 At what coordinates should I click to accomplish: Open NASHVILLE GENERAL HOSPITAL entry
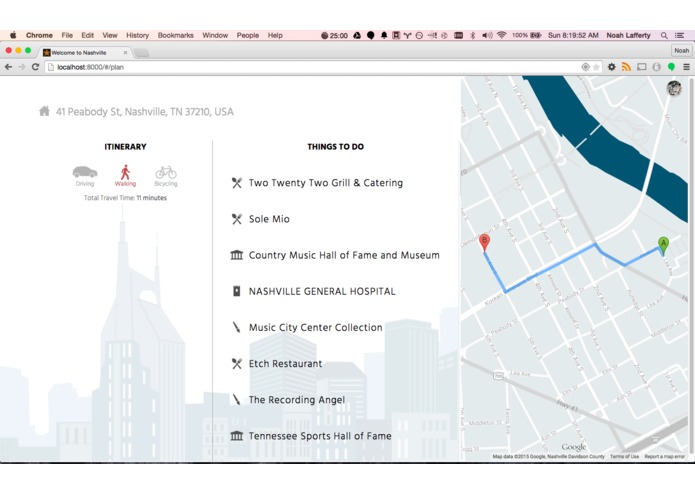pos(322,291)
